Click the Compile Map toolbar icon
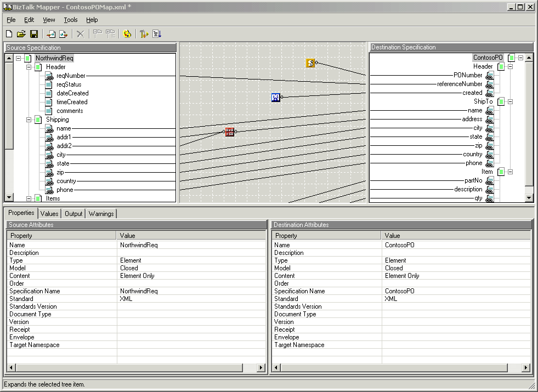Screen dimensions: 538x392 point(144,33)
